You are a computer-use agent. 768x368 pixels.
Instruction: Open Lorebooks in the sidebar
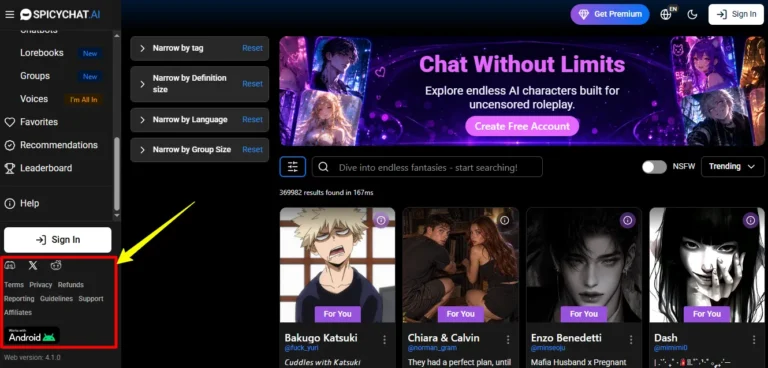tap(42, 53)
